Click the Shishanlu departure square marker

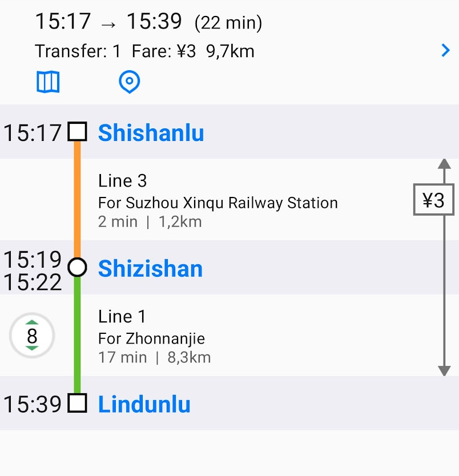coord(78,131)
